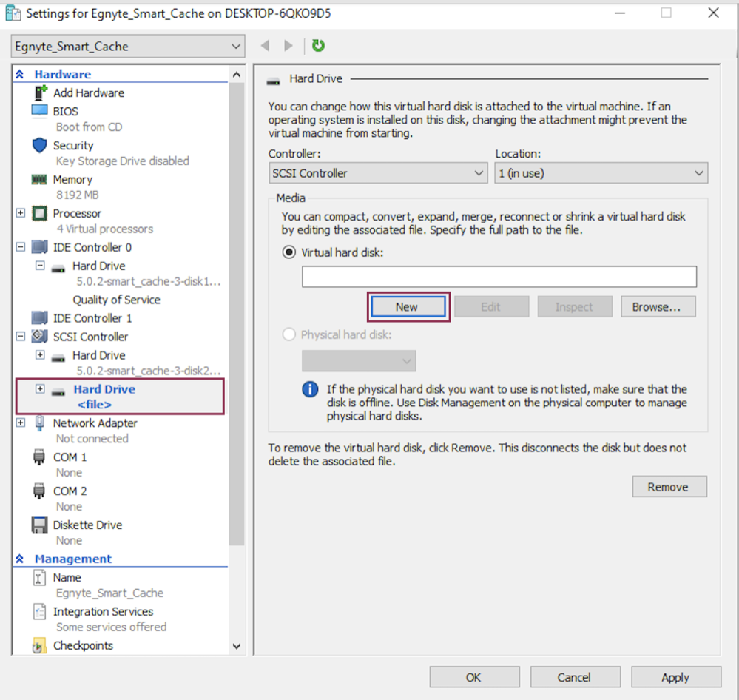Click the Security shield icon

pyautogui.click(x=40, y=145)
